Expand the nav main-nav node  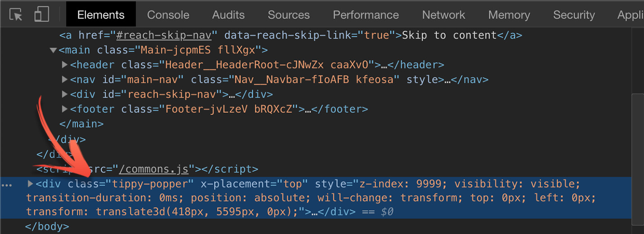pyautogui.click(x=65, y=80)
